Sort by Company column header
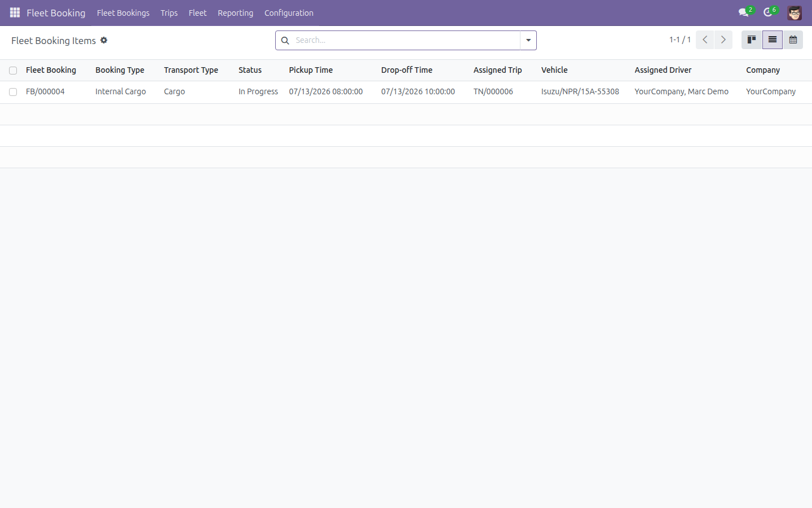 [x=763, y=70]
